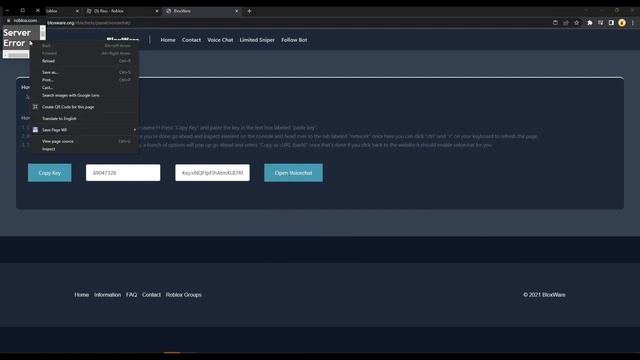Open the Contact link in the top navigation

(x=191, y=40)
